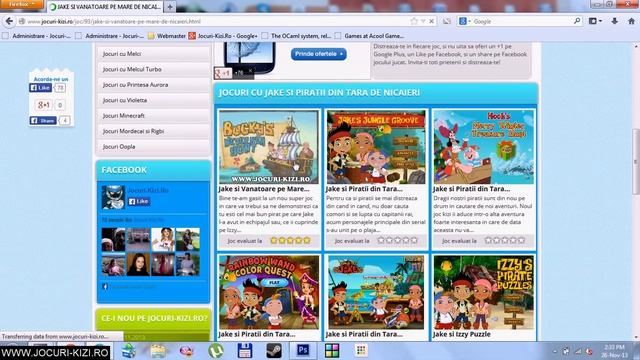Like Jocuri-Kizi.Ro in the Facebook box
Screen dimensions: 640x360
[139, 201]
